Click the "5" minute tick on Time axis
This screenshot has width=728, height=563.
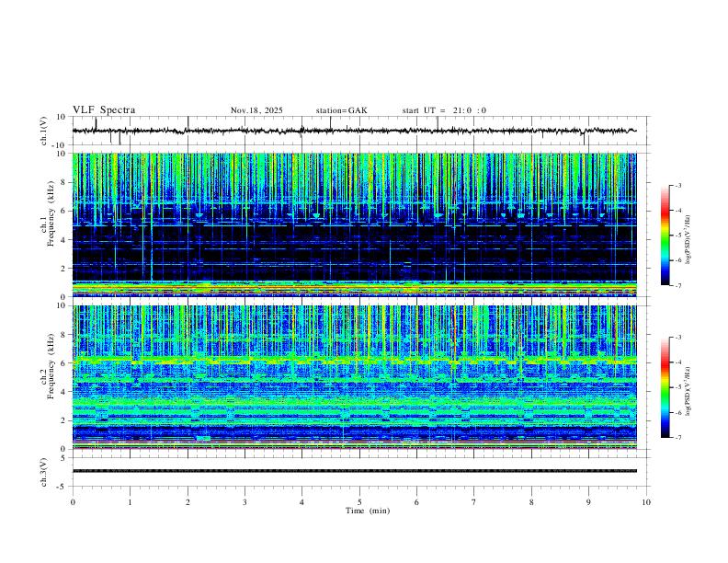coord(359,502)
